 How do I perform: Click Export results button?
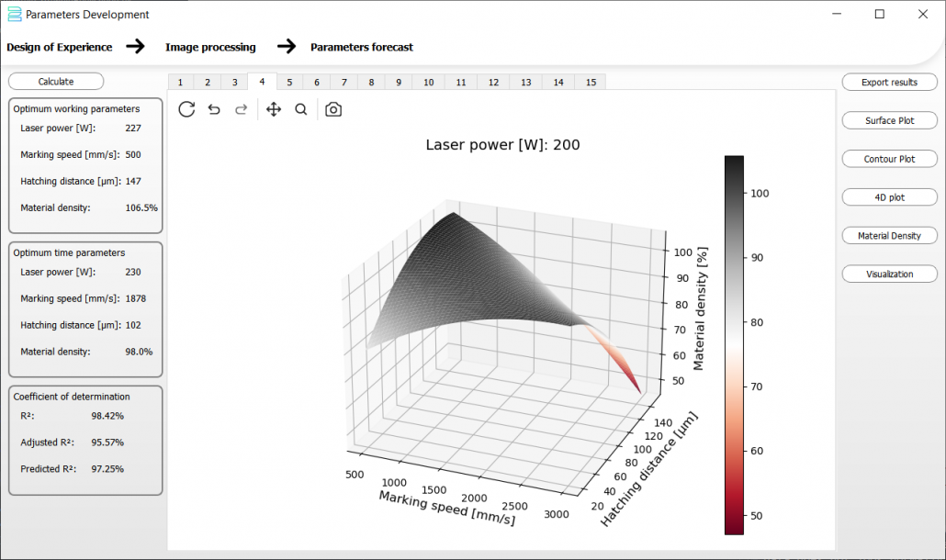(889, 82)
